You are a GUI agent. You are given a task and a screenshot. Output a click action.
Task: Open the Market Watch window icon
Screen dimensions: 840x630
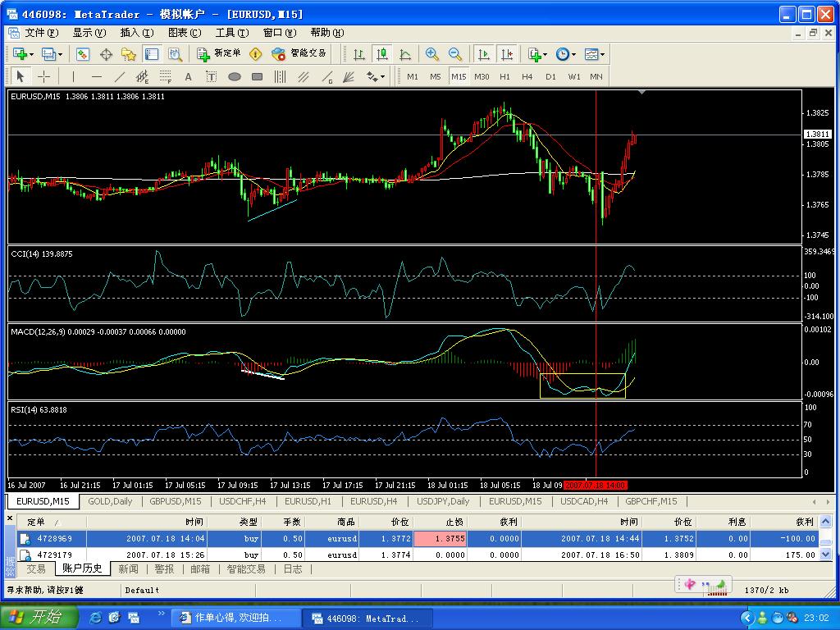point(83,54)
